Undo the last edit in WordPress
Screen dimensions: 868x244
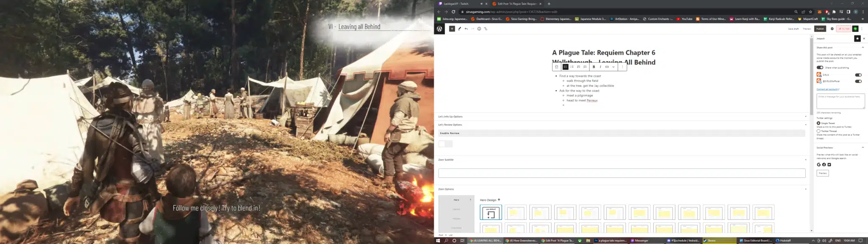[466, 29]
